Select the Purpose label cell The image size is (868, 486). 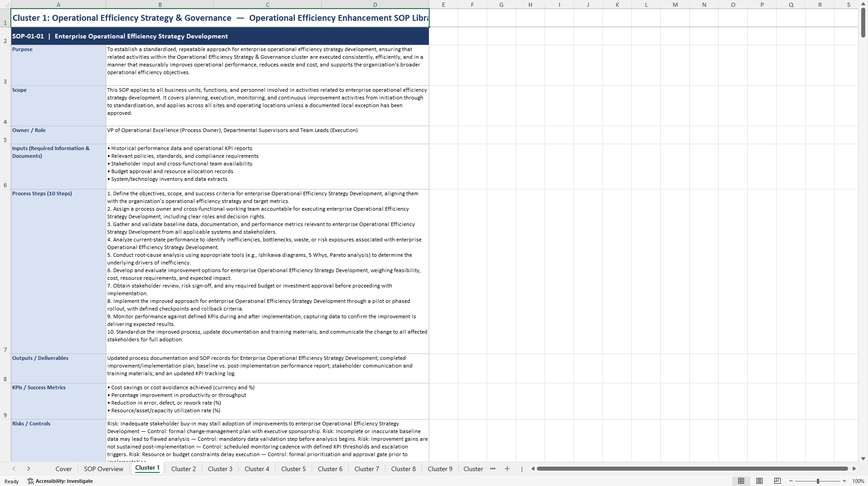(58, 65)
